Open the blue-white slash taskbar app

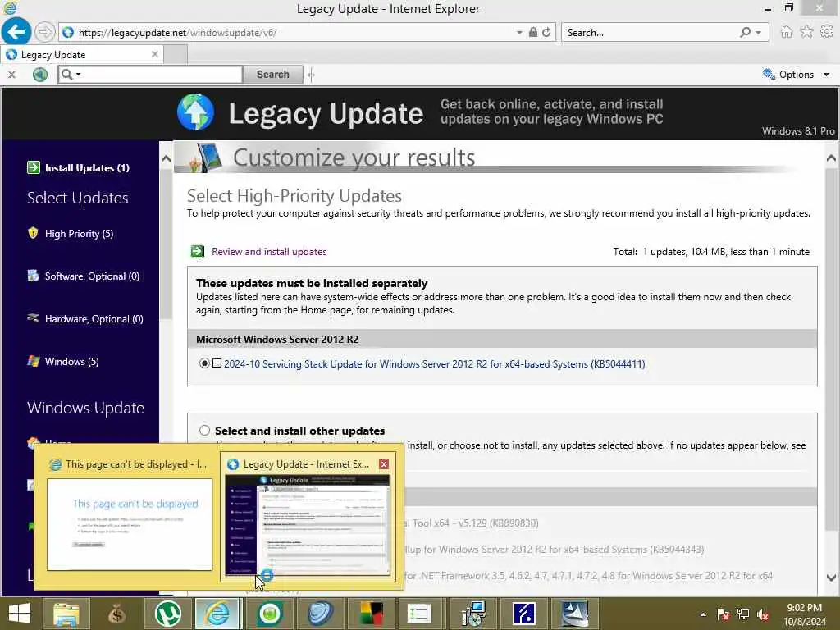point(523,614)
